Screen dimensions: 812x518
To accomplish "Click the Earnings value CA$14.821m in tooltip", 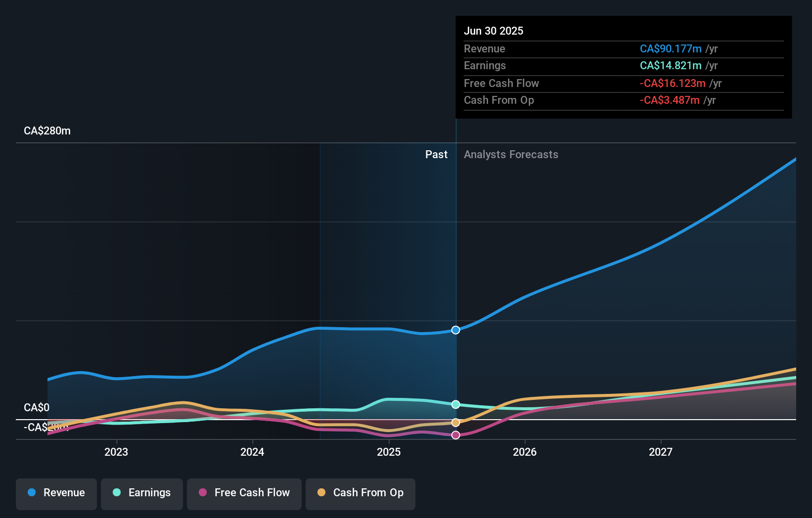I will 670,65.
